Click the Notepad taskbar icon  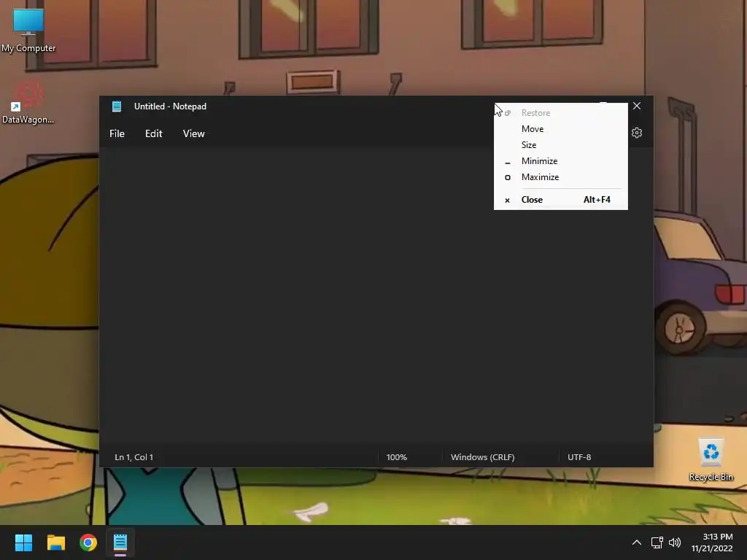pyautogui.click(x=120, y=542)
